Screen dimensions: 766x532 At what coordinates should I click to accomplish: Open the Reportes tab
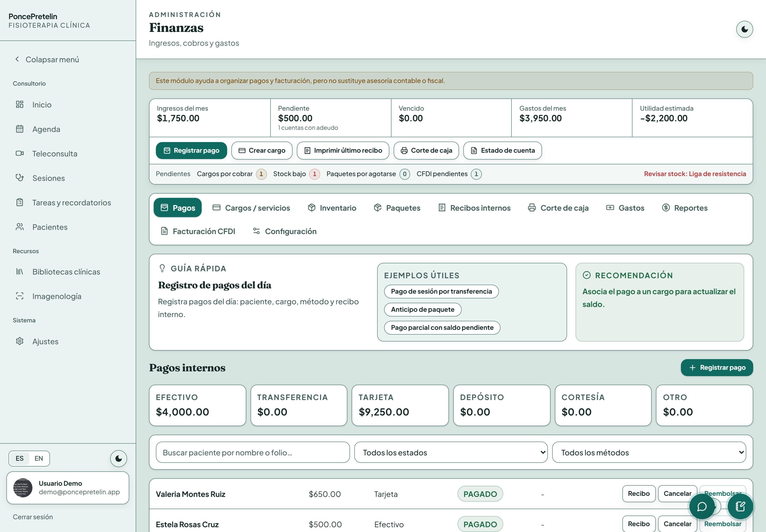point(685,208)
